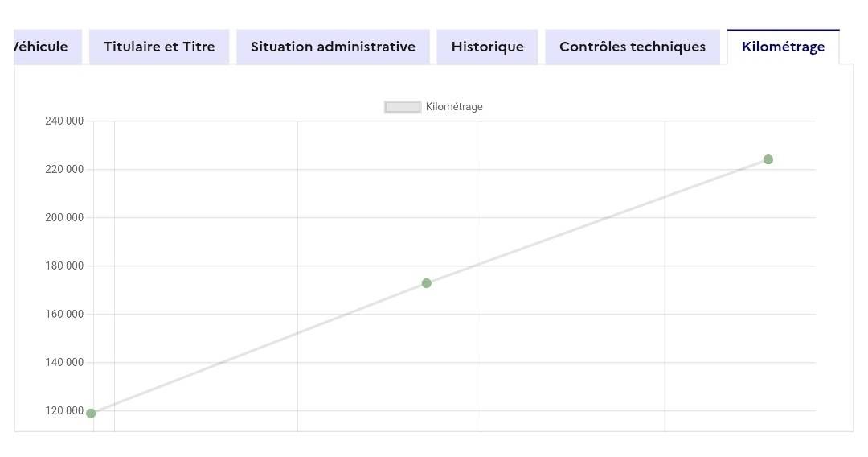Toggle the Kilométrage legend color box
This screenshot has width=868, height=457.
[403, 107]
